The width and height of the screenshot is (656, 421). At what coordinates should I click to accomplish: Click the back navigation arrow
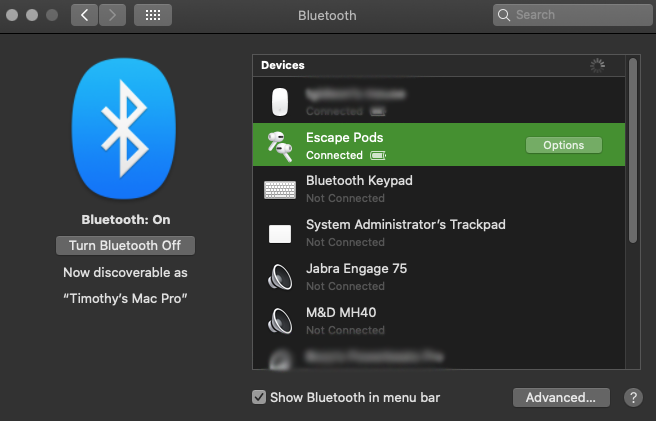point(84,15)
